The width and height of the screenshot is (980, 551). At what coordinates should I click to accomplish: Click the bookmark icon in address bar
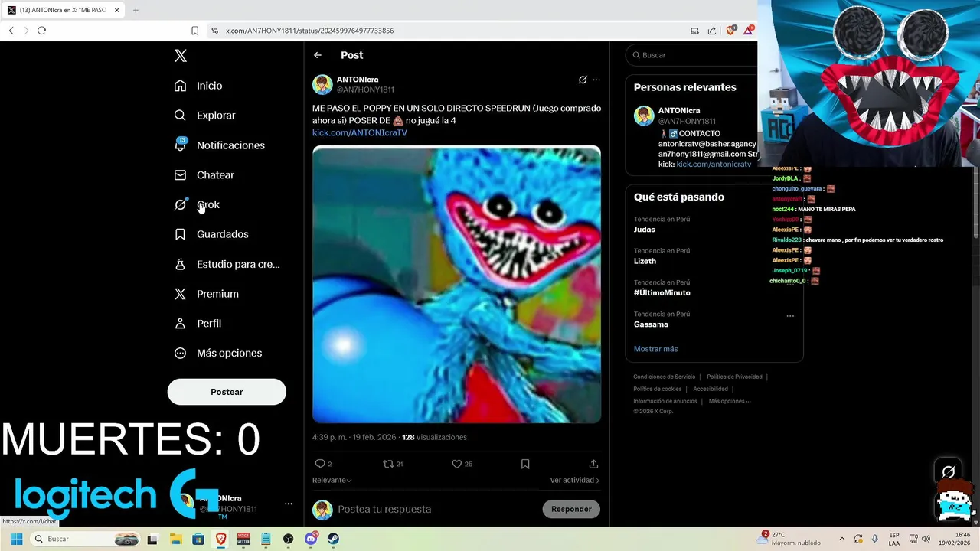(x=194, y=31)
